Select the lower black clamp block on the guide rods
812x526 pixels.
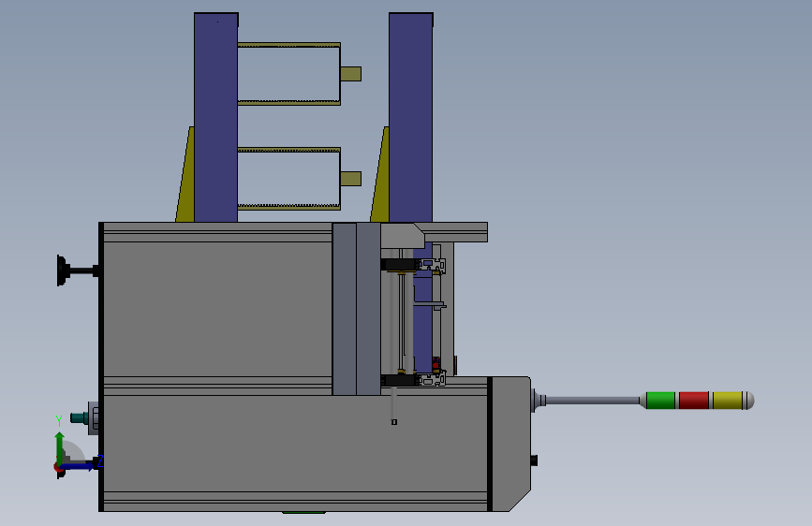399,380
